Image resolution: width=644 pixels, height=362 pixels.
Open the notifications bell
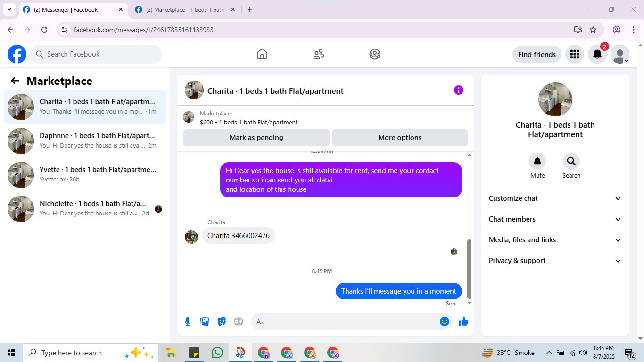597,54
